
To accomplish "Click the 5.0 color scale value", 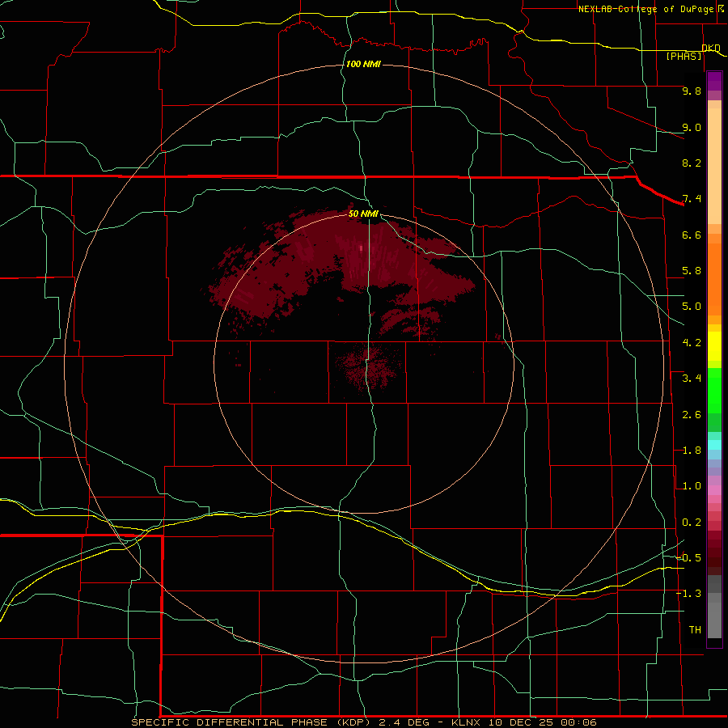I will tap(692, 307).
